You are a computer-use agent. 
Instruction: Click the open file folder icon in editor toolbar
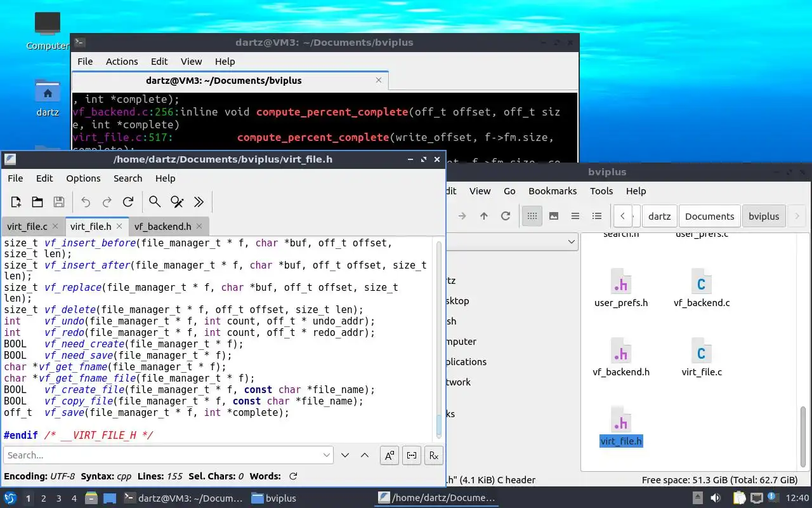pyautogui.click(x=37, y=202)
